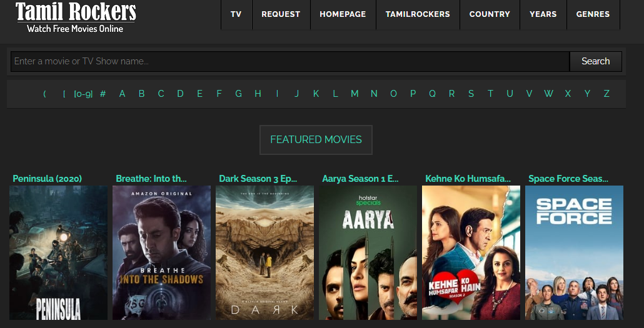
Task: Browse titles starting with A
Action: pos(122,94)
